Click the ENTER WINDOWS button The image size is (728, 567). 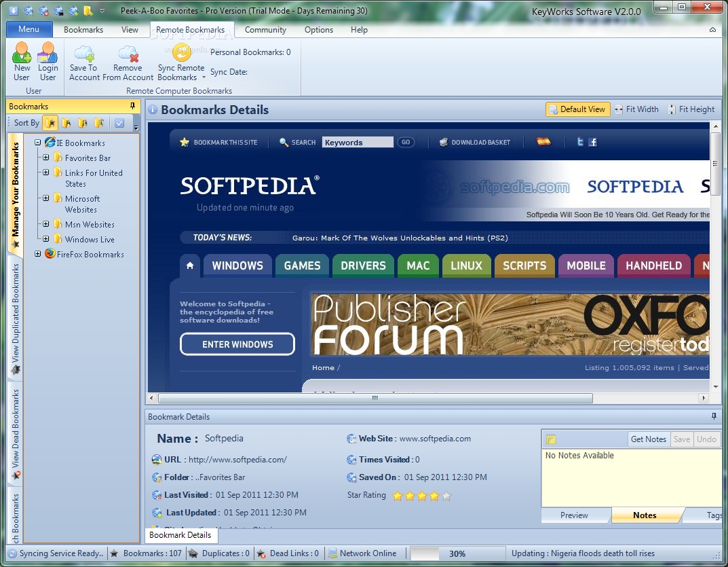coord(237,344)
